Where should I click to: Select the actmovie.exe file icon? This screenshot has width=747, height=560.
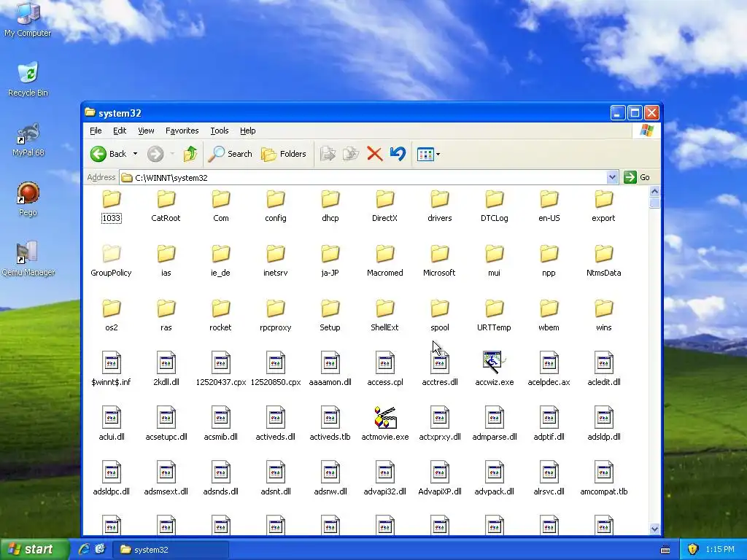point(385,418)
